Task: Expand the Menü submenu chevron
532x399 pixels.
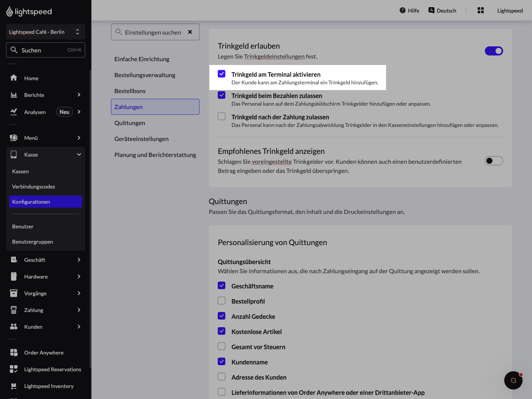Action: 79,138
